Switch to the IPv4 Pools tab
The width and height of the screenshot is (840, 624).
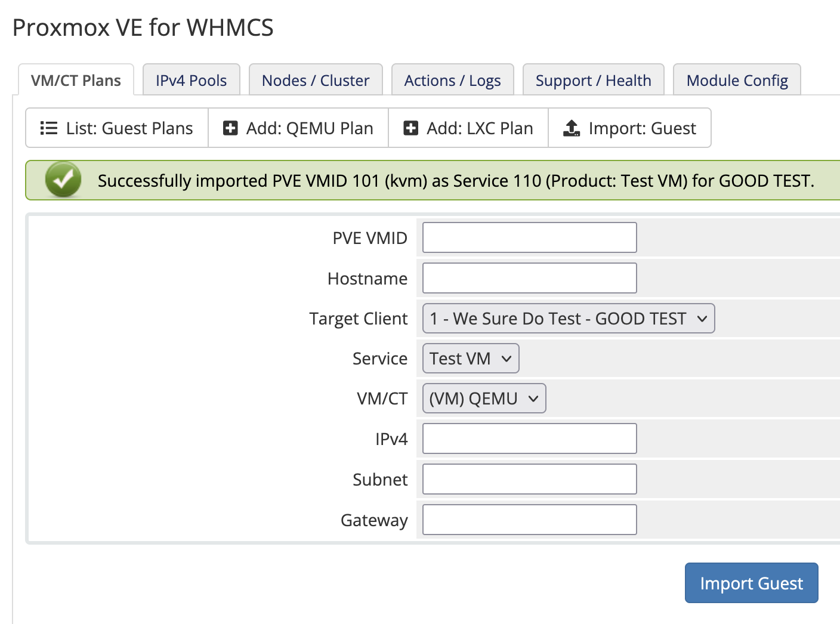(192, 80)
